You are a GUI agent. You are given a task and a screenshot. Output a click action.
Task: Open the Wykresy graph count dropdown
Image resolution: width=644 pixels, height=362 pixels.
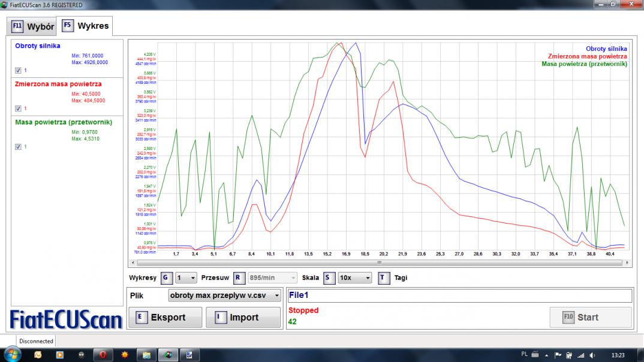(186, 278)
